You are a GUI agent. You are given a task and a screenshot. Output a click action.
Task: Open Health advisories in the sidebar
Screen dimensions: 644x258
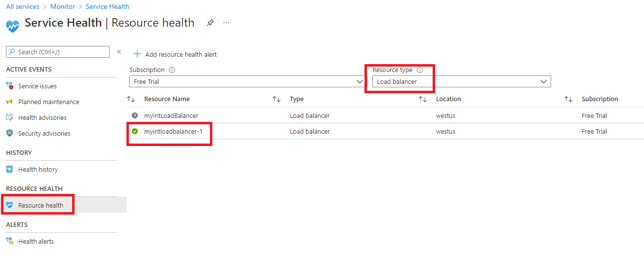pos(42,117)
